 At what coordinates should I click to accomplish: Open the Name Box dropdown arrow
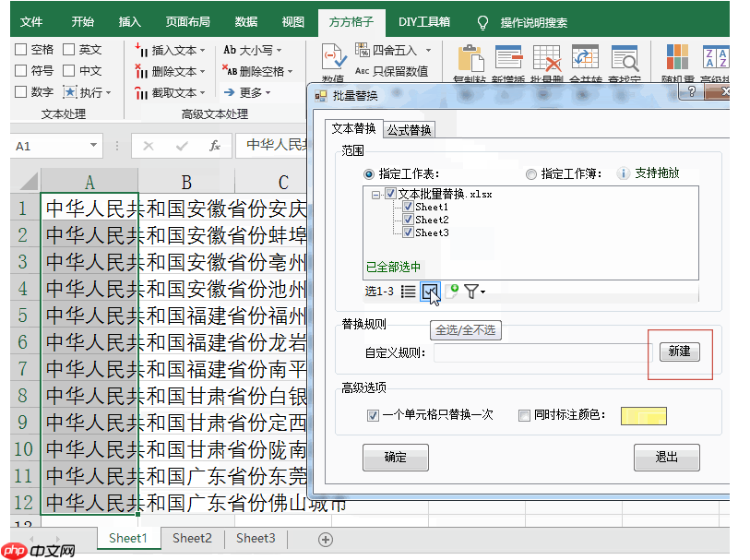coord(94,145)
